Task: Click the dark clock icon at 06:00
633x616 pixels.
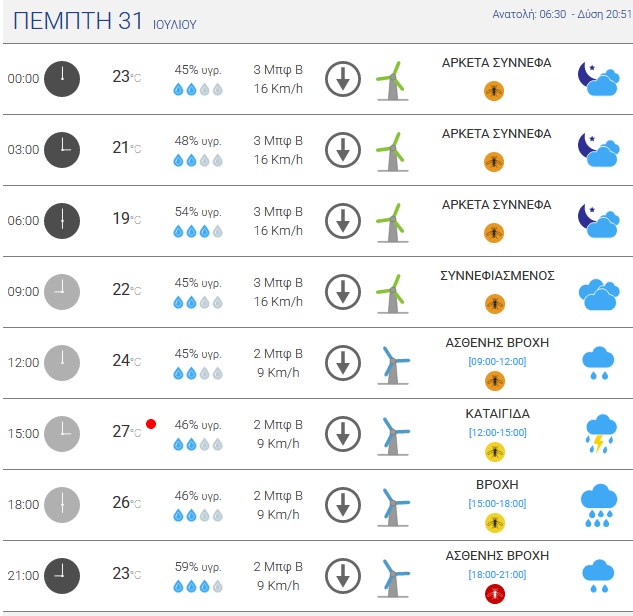Action: pos(62,221)
